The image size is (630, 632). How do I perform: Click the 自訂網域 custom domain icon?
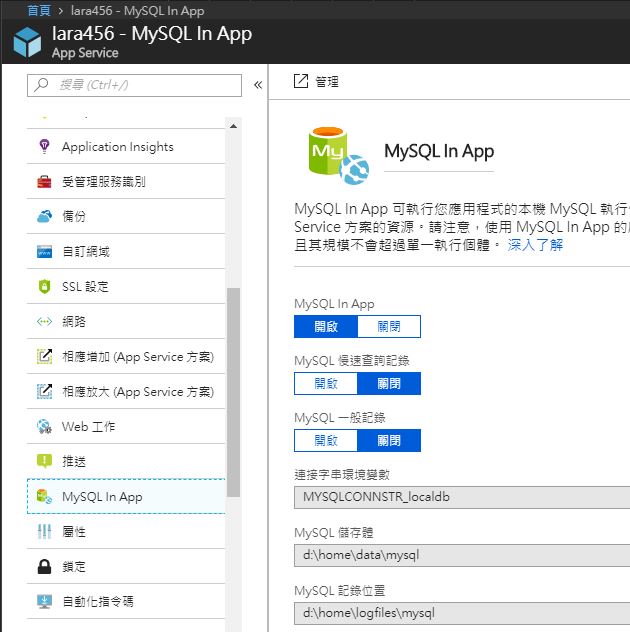click(x=44, y=251)
